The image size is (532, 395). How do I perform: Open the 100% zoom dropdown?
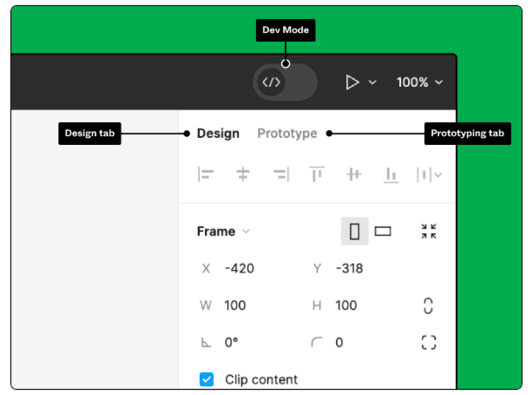coord(419,82)
